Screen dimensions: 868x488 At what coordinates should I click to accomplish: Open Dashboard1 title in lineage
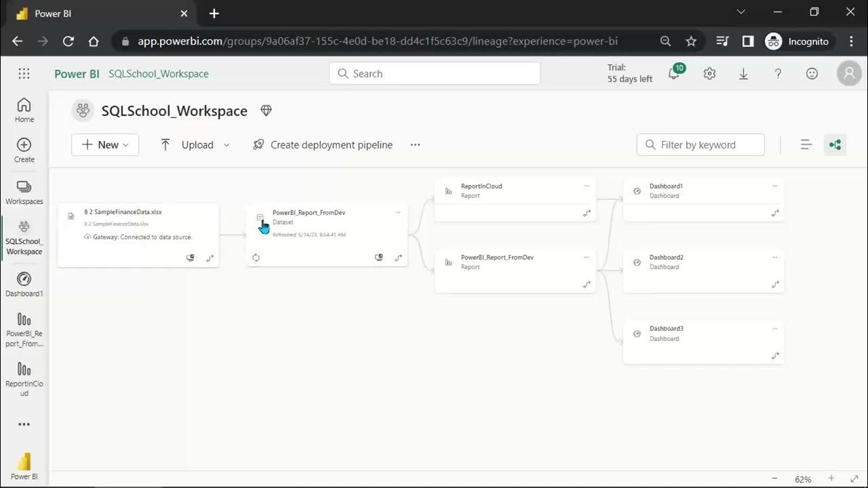(666, 186)
